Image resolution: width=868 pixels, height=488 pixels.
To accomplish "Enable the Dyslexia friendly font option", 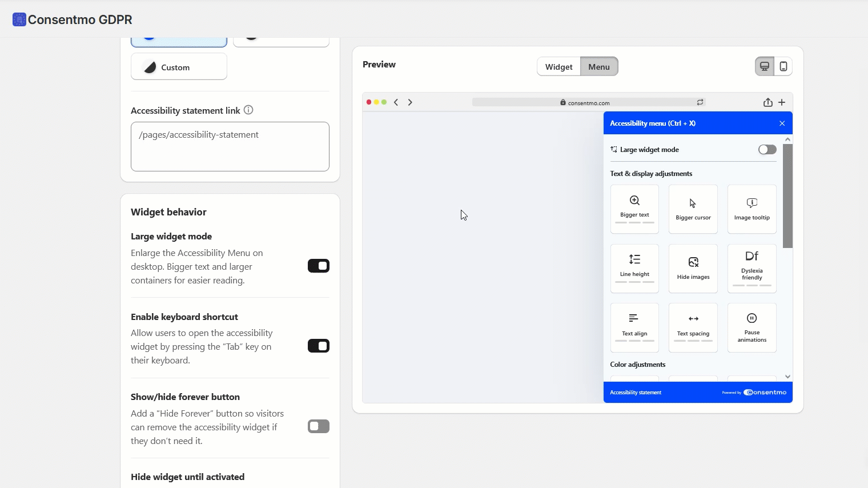I will pos(752,268).
